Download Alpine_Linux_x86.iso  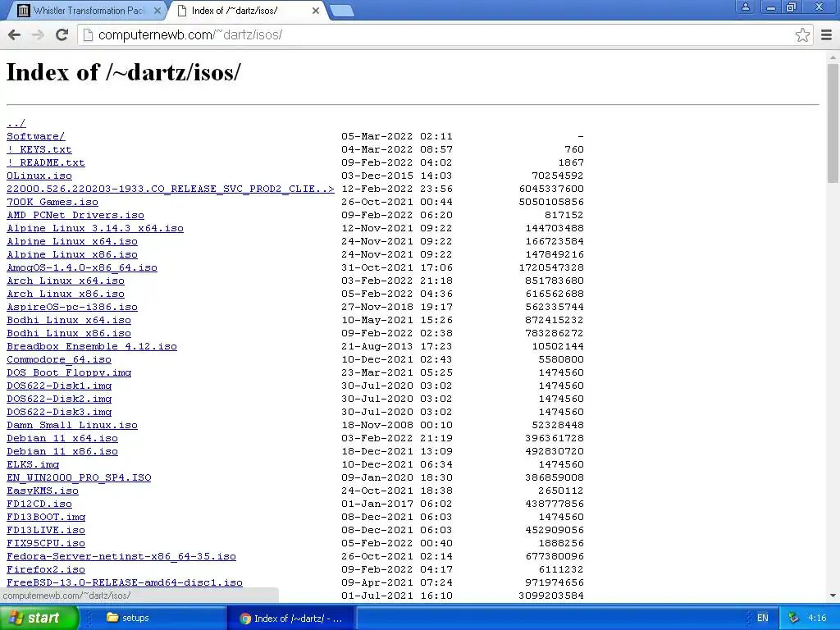pyautogui.click(x=72, y=254)
